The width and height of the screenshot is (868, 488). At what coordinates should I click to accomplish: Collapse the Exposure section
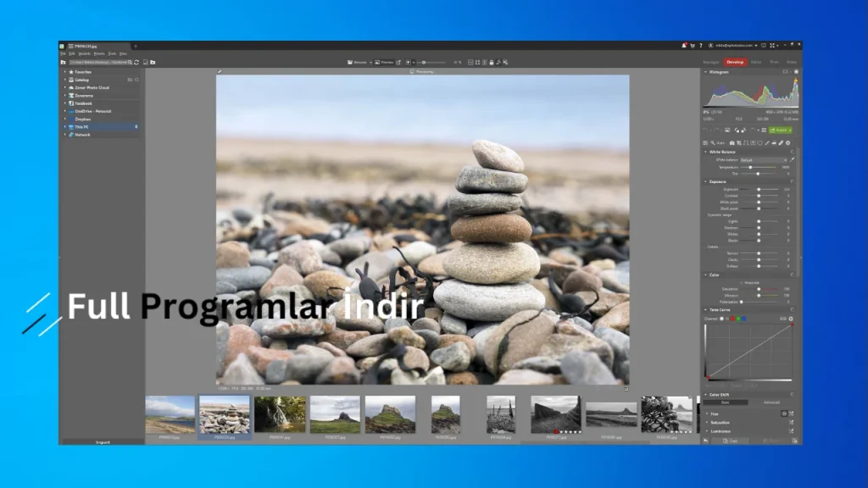705,181
